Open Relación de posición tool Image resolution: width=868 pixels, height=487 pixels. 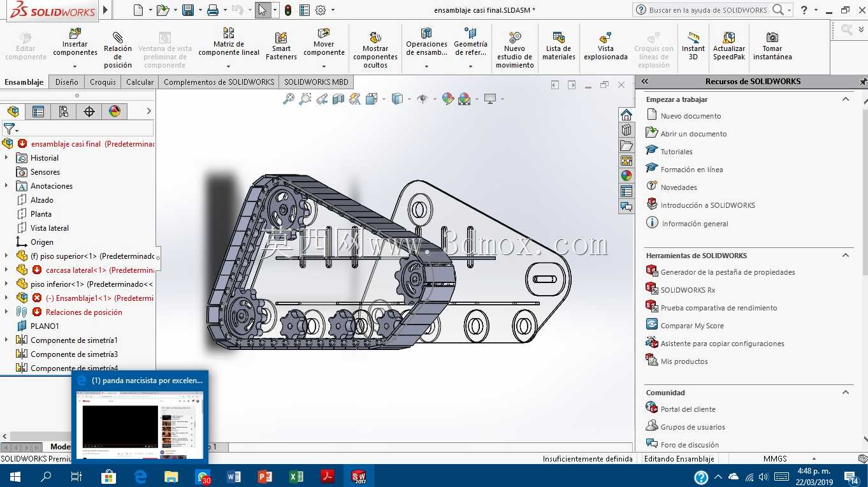[118, 48]
